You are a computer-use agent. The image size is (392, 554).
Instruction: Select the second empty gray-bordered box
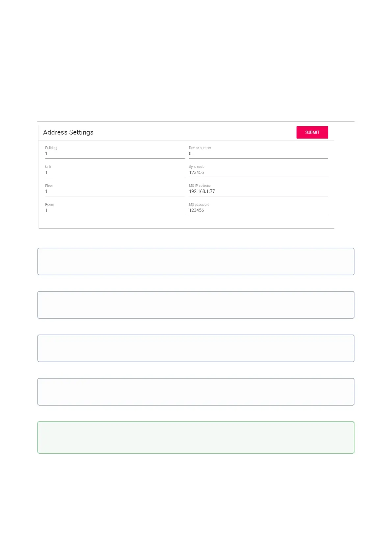(x=196, y=305)
